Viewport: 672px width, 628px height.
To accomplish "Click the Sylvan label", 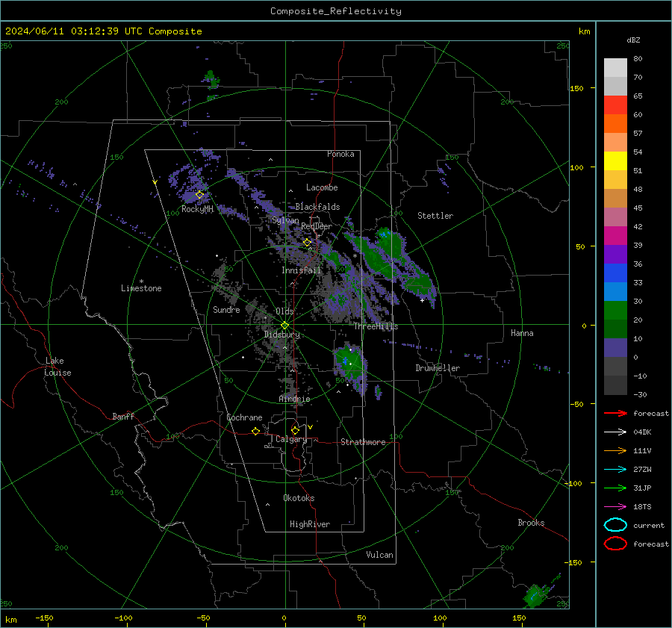I will click(285, 220).
